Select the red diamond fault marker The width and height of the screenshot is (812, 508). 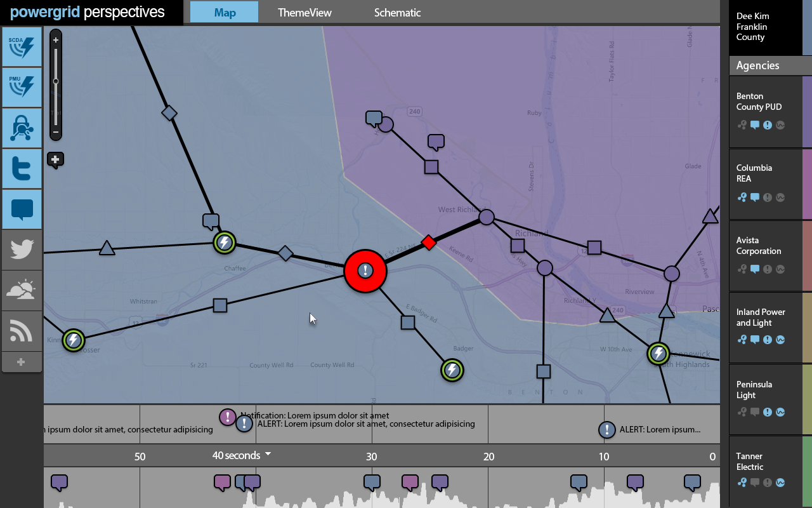pos(429,242)
